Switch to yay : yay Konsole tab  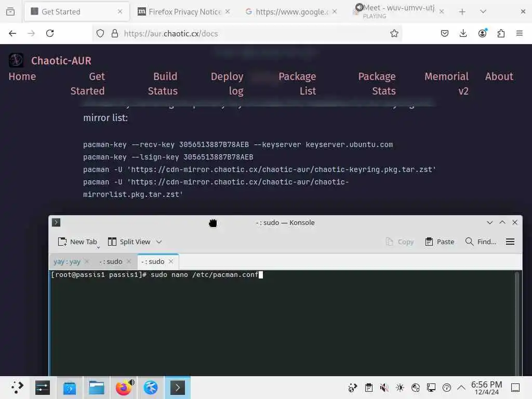(67, 262)
